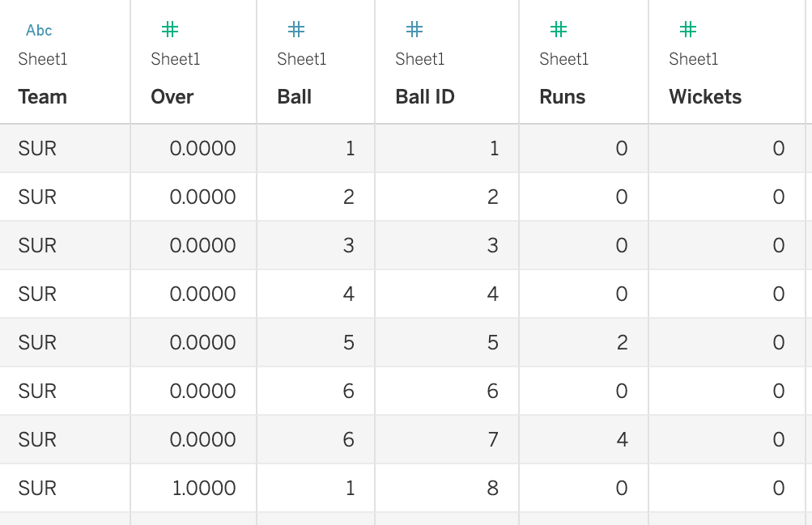
Task: Click the number type icon above Ball ID
Action: [415, 30]
